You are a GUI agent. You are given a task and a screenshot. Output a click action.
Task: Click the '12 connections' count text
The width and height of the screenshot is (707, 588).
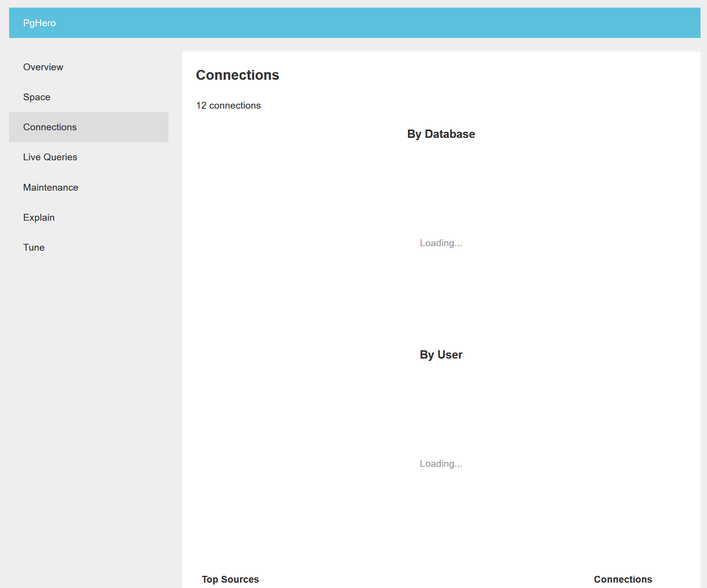pos(228,105)
